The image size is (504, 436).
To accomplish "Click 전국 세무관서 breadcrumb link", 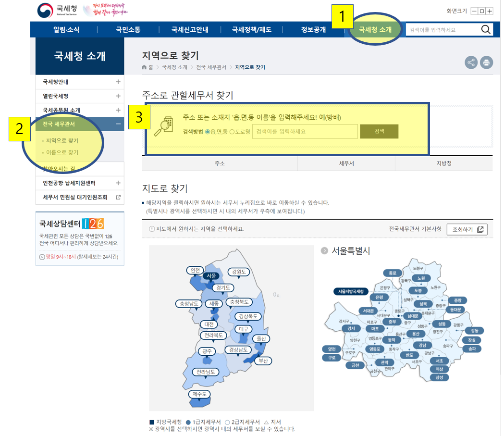I will pos(211,67).
